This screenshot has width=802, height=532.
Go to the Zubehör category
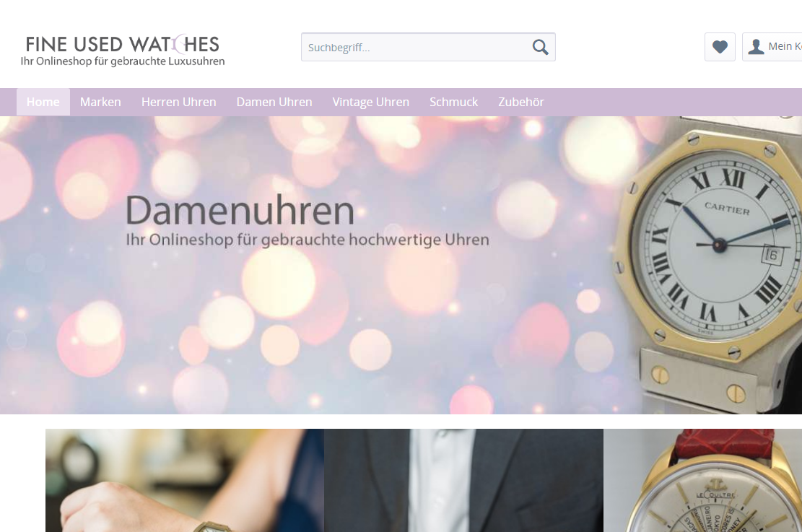pyautogui.click(x=521, y=102)
